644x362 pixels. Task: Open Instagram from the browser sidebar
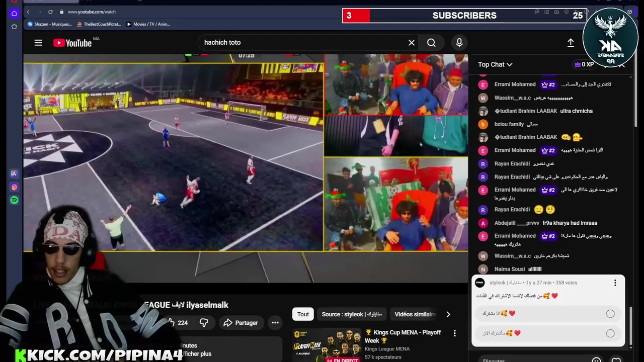14,187
